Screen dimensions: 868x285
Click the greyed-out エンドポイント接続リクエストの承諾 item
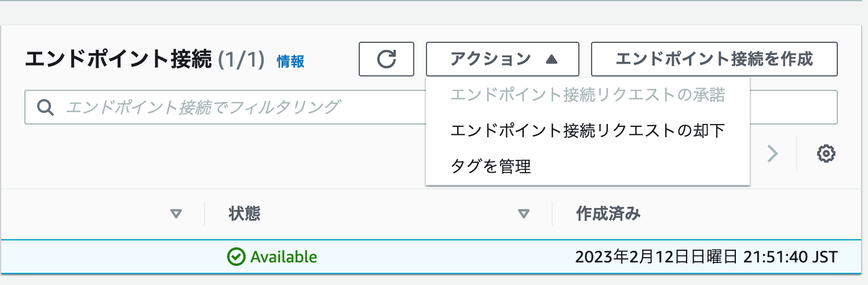point(588,95)
